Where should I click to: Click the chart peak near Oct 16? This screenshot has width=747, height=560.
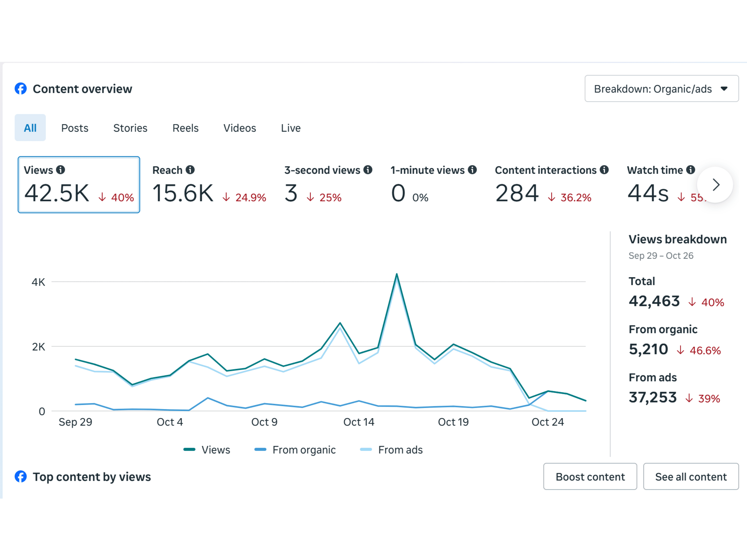click(397, 274)
